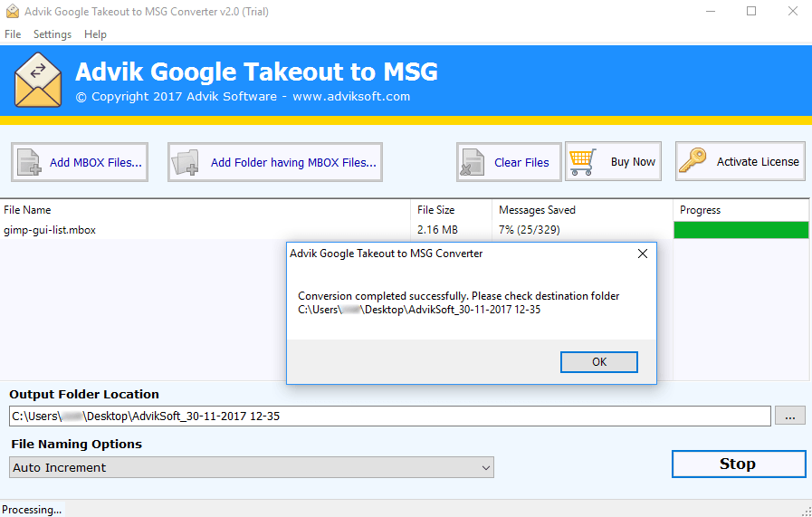Confirm the dialog with OK

[x=599, y=362]
